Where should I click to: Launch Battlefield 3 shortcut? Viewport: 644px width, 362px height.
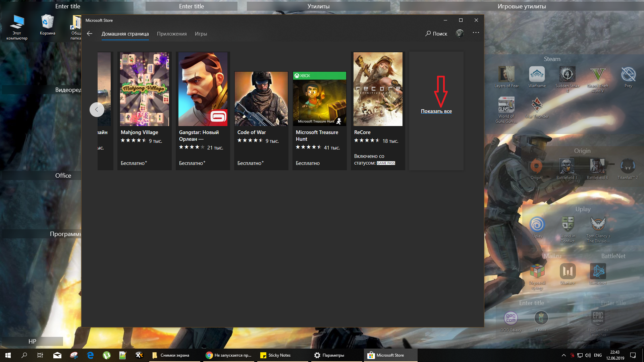point(567,169)
